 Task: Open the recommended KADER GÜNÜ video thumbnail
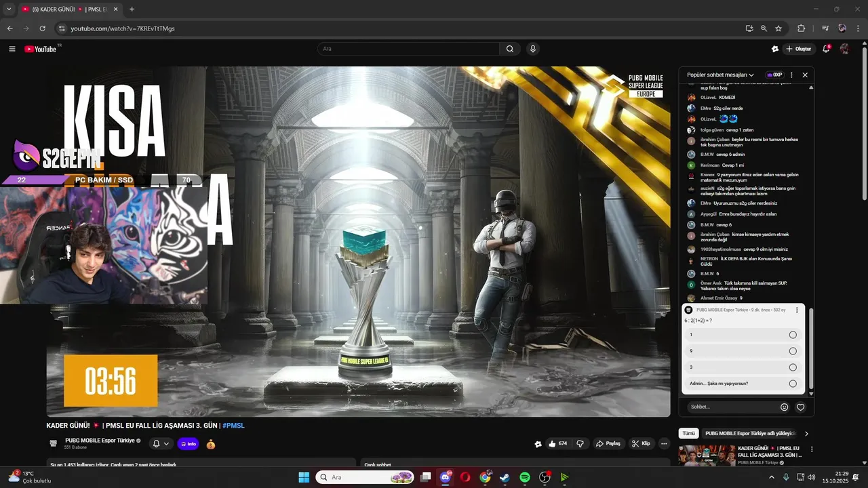point(707,455)
